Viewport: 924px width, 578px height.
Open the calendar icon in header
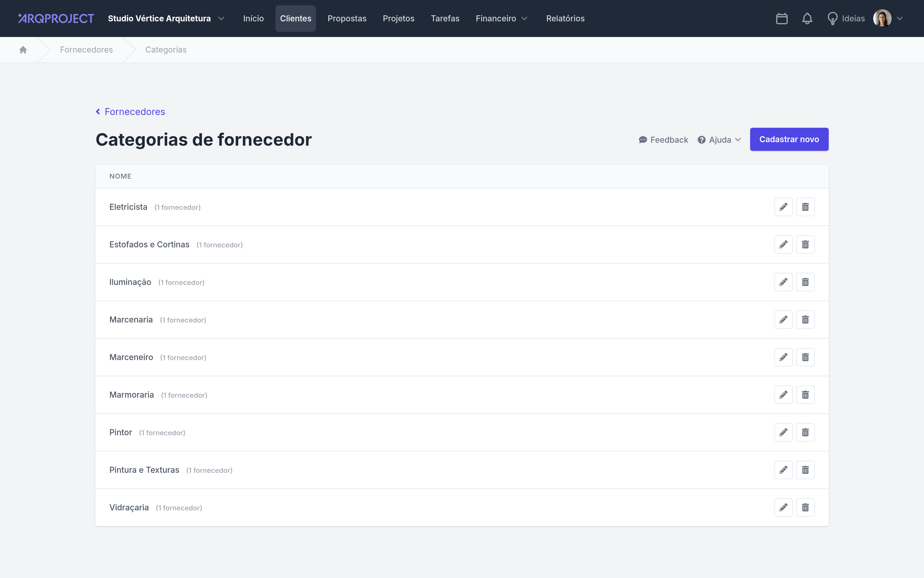(x=782, y=18)
